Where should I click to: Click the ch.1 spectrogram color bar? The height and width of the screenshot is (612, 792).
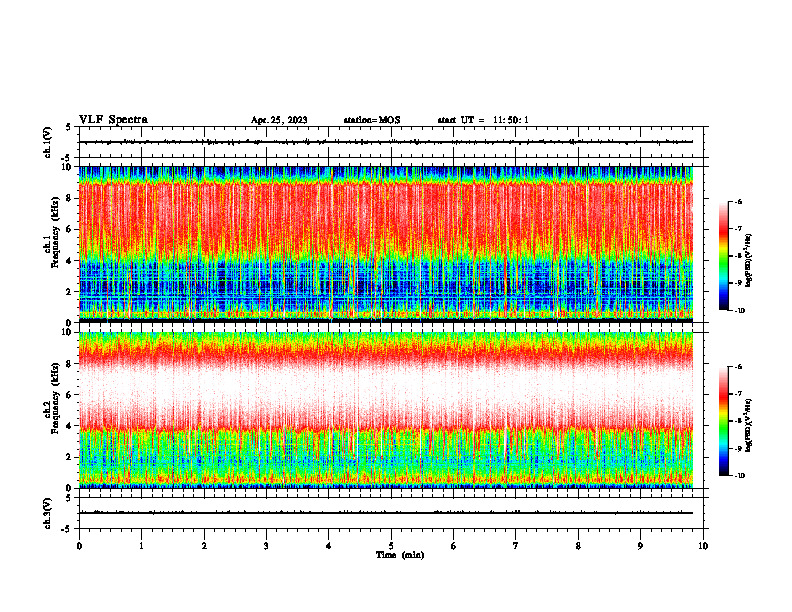coord(723,256)
